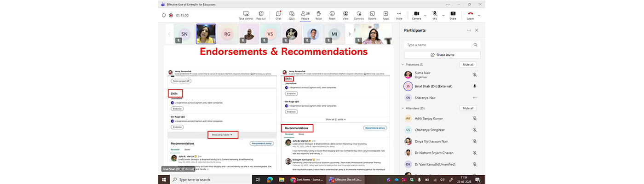Open File Explorer from the taskbar
644x184 pixels.
pyautogui.click(x=282, y=180)
